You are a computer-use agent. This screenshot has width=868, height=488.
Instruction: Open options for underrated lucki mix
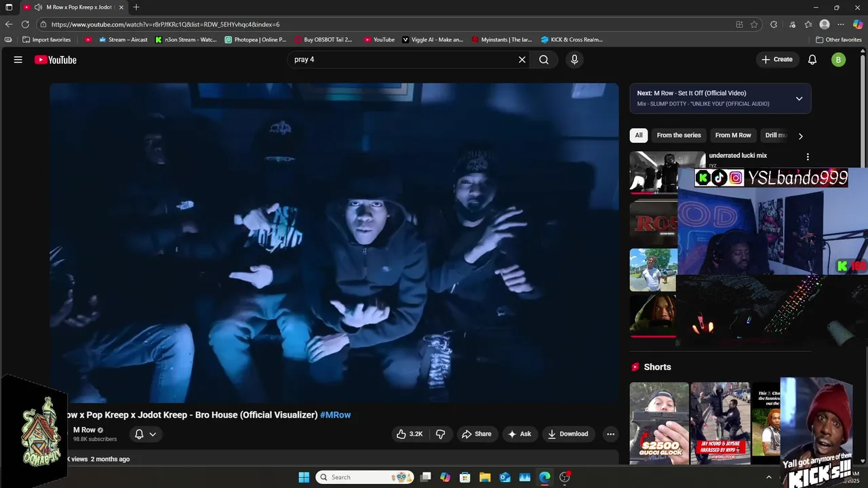tap(807, 157)
